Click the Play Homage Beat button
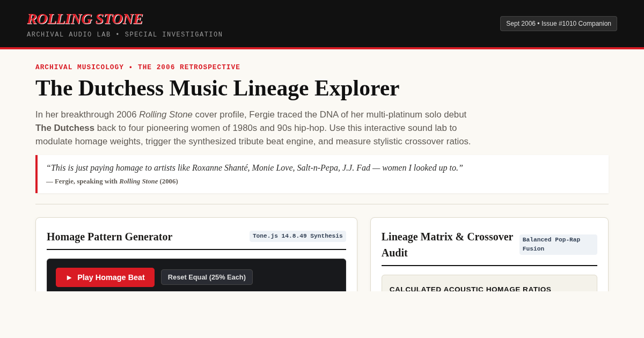644x338 pixels. point(105,277)
